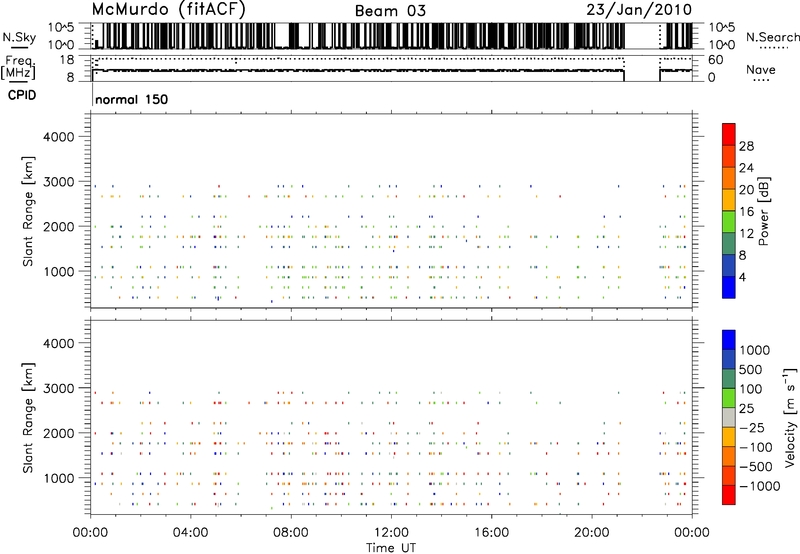Image resolution: width=800 pixels, height=554 pixels.
Task: Click the bottom red segment of Velocity color bar
Action: click(x=729, y=495)
